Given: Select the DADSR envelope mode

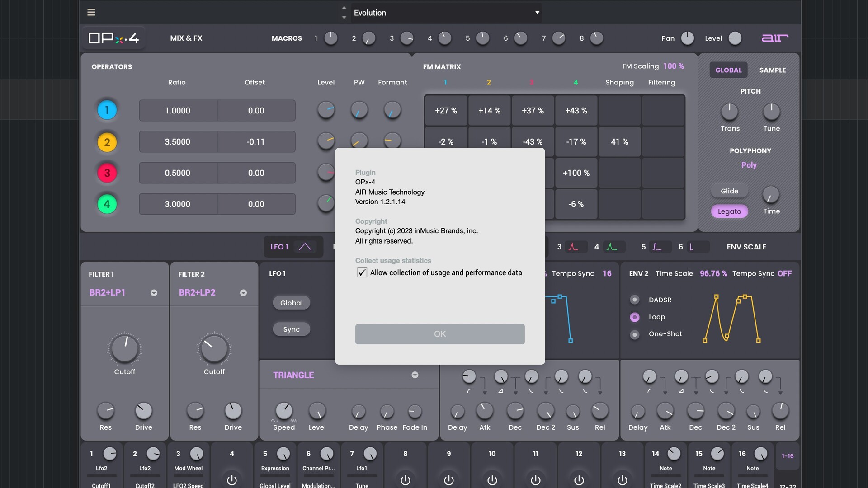Looking at the screenshot, I should [x=635, y=300].
